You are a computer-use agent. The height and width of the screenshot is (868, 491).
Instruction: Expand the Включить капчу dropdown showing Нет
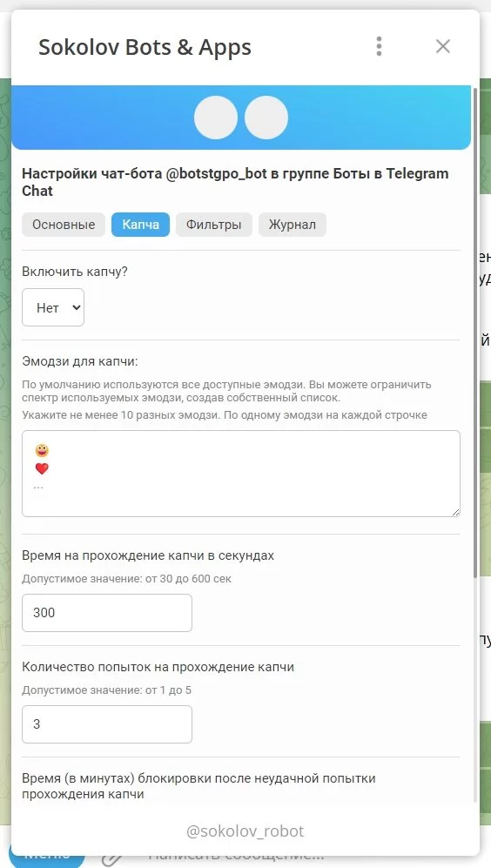pos(53,307)
